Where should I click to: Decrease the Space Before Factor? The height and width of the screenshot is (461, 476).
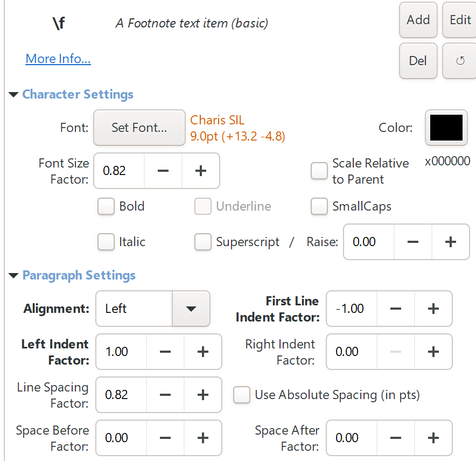click(x=165, y=438)
